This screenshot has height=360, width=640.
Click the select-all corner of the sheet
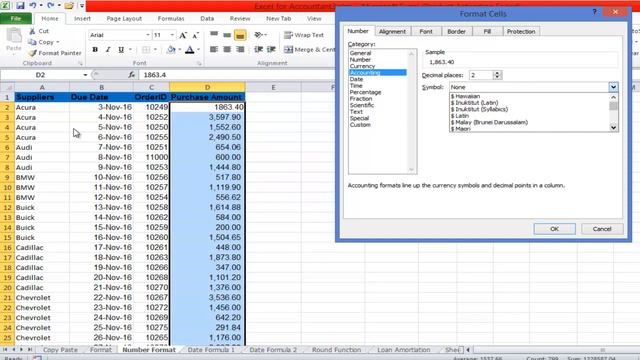tap(7, 87)
